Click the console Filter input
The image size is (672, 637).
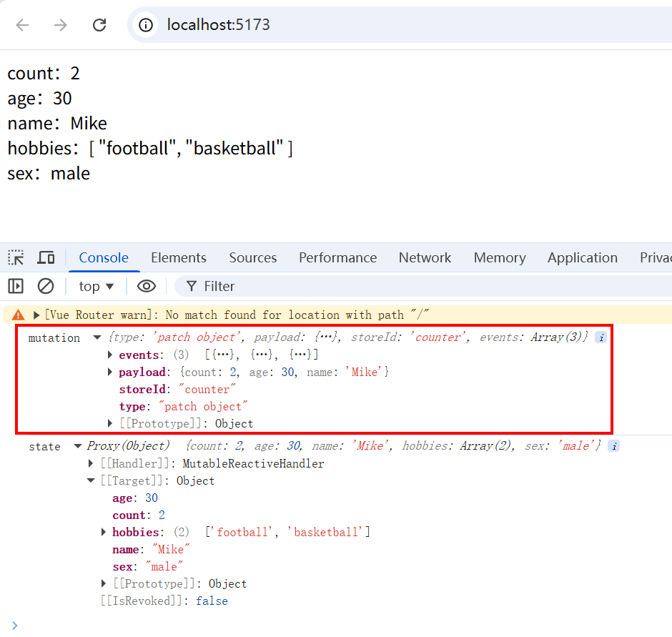point(424,286)
